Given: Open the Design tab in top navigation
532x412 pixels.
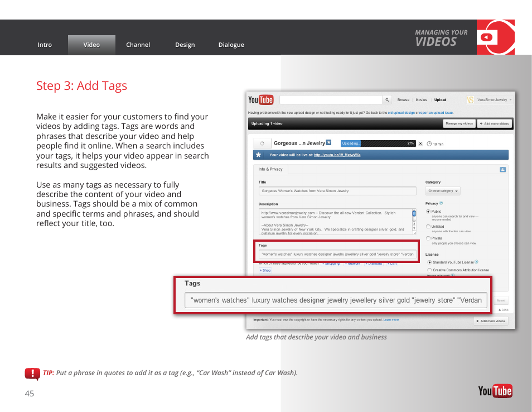Looking at the screenshot, I should [185, 45].
